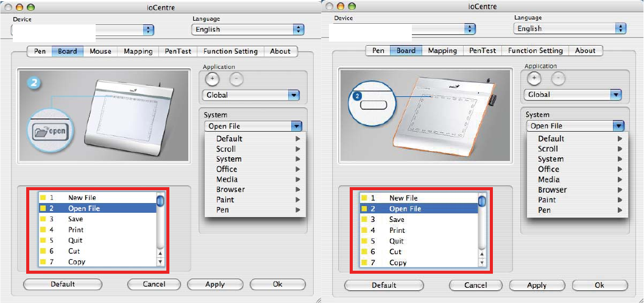
Task: Expand Browser submenu in right window menu
Action: click(x=577, y=190)
